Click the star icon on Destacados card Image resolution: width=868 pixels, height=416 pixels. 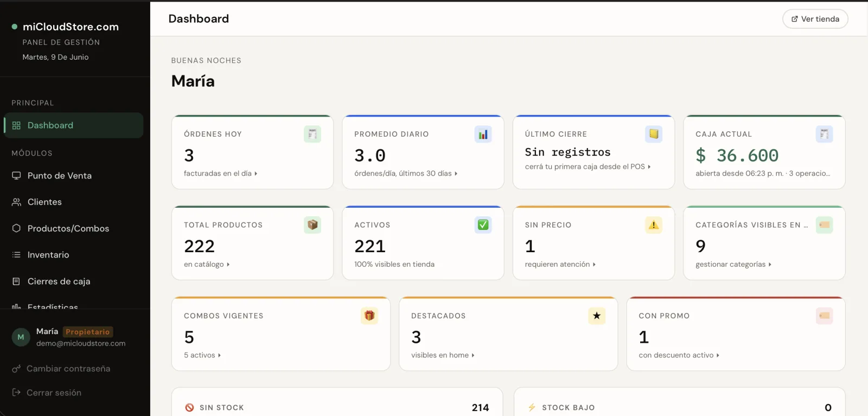(x=597, y=316)
